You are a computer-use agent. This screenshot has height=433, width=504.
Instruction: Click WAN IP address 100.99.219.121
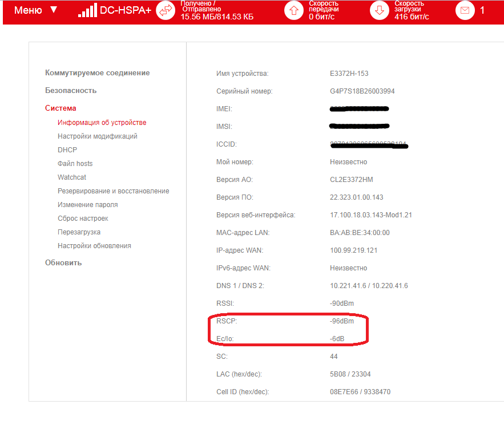[353, 250]
